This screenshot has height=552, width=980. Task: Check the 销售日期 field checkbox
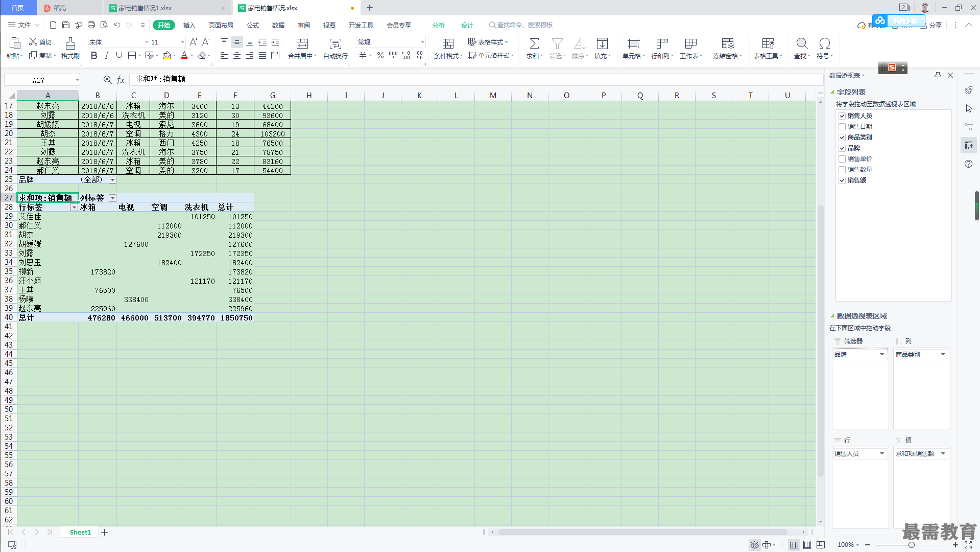click(x=842, y=127)
